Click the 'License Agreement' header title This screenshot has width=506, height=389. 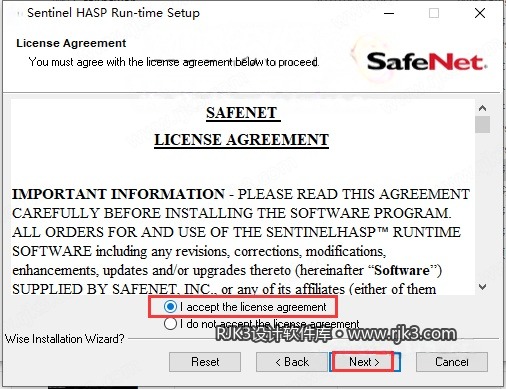(71, 43)
